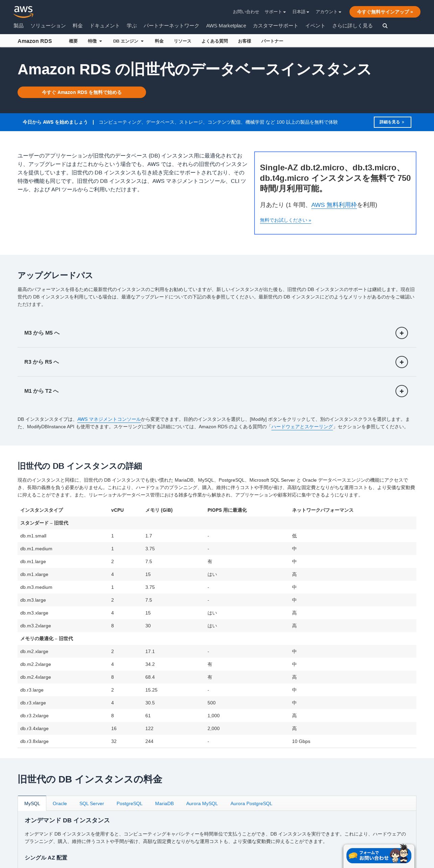Open さらに詳しく見る menu item

[x=352, y=26]
